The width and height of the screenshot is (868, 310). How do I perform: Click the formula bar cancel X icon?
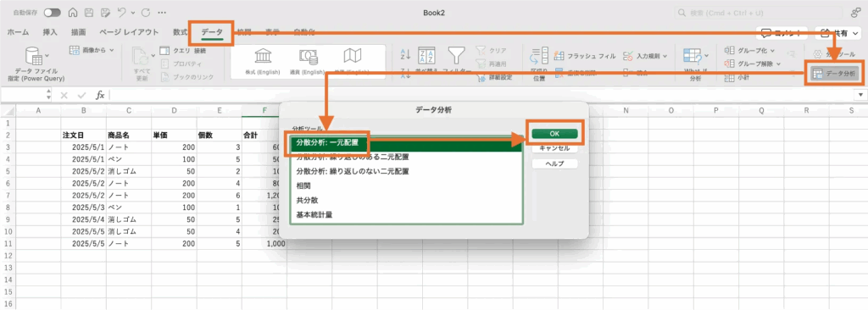pyautogui.click(x=64, y=95)
